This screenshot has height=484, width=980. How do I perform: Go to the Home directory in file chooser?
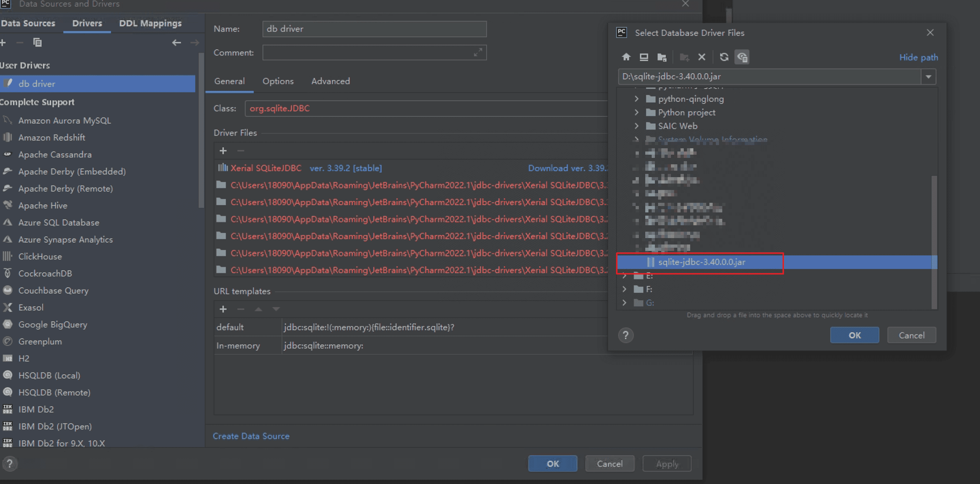coord(626,57)
